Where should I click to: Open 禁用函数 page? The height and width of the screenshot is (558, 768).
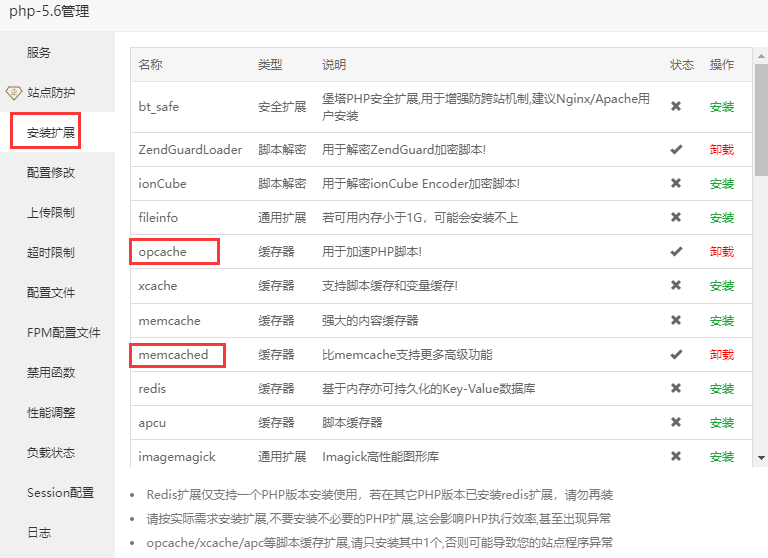click(x=51, y=372)
